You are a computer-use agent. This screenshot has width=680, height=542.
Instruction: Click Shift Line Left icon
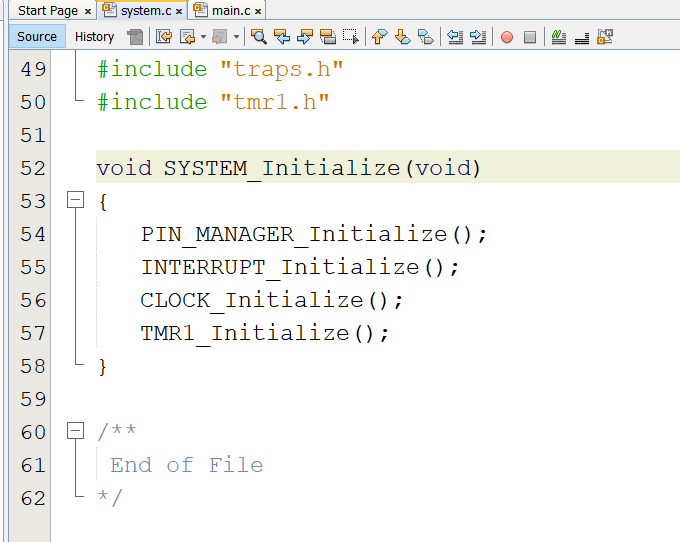455,37
